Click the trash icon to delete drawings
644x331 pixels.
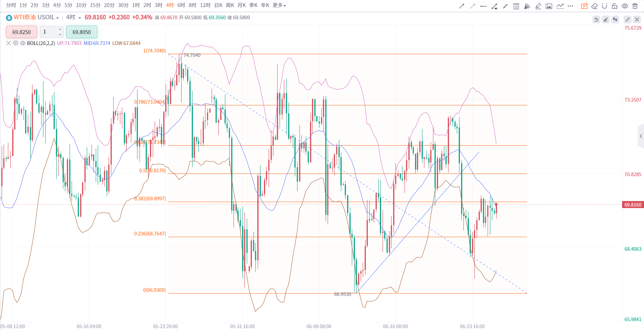coord(635,6)
